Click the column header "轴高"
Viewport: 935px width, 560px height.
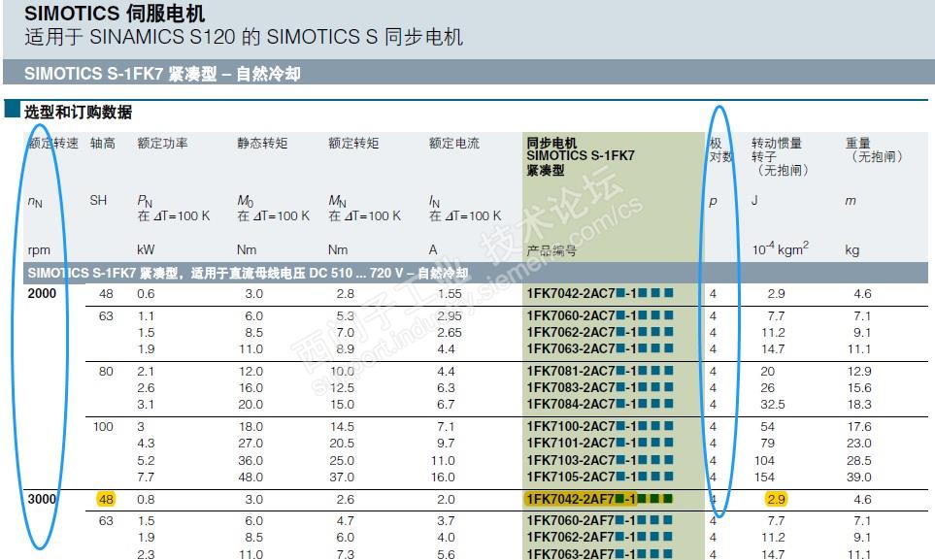[x=103, y=143]
